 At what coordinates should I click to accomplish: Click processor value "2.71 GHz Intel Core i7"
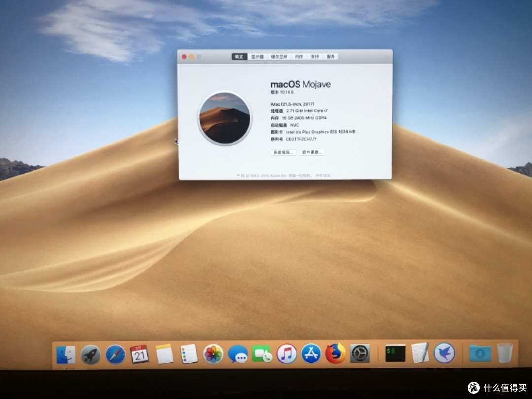pyautogui.click(x=307, y=111)
